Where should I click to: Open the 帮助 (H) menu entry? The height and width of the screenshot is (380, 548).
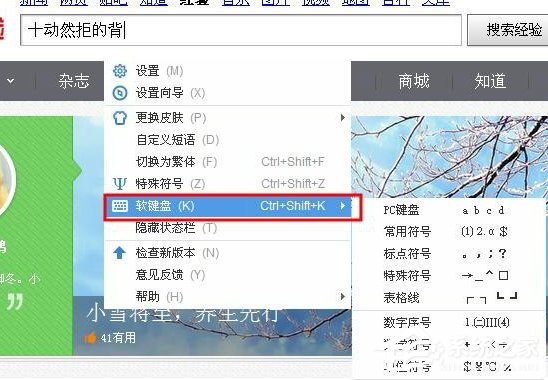pos(227,297)
